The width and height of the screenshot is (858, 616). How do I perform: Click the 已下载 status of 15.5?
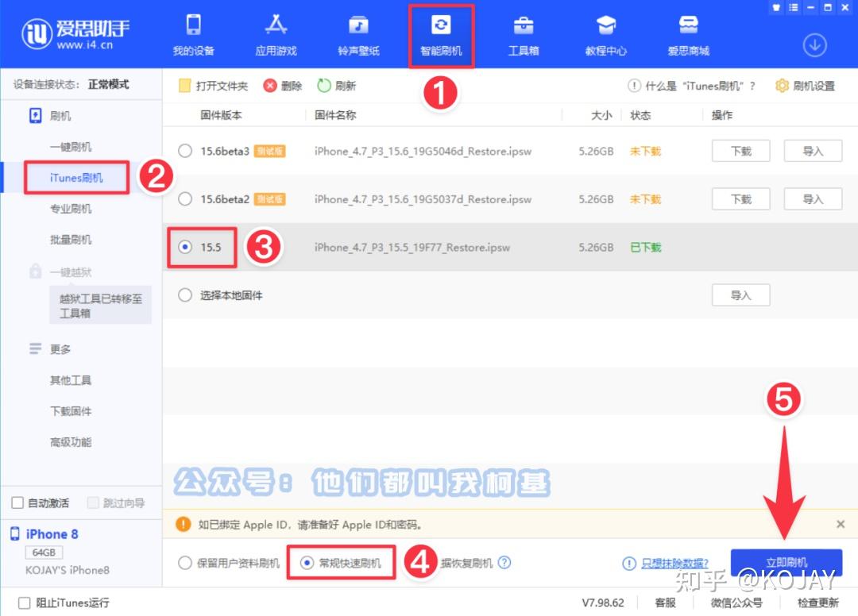[646, 248]
